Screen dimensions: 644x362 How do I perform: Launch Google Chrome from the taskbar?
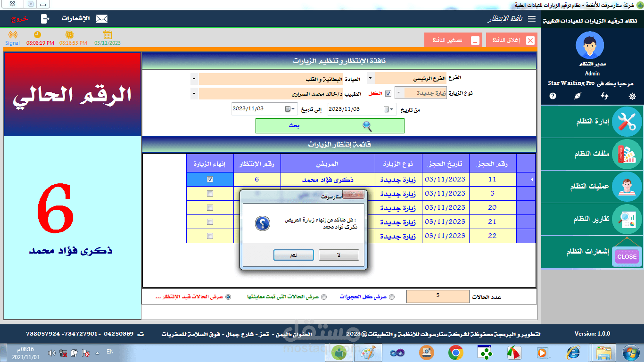455,352
